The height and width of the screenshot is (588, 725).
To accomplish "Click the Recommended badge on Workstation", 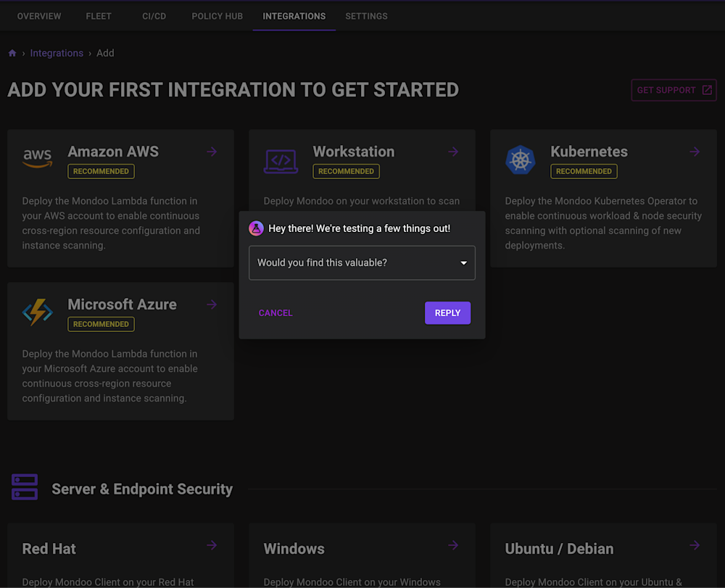I will coord(347,172).
